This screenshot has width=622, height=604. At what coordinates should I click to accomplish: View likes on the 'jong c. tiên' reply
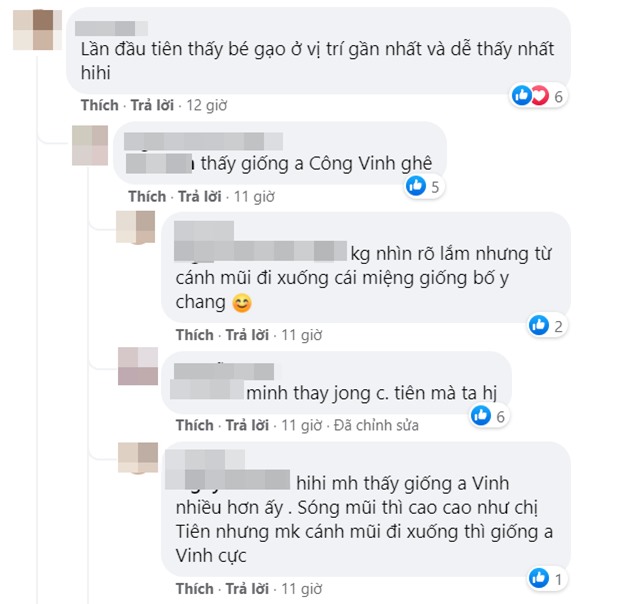tap(489, 416)
